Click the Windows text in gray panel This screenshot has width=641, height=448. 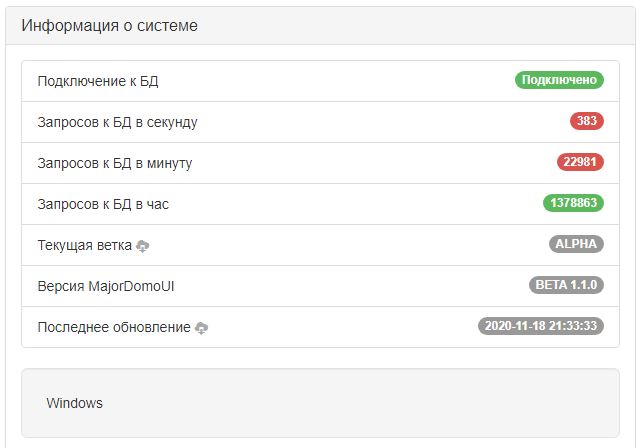74,403
